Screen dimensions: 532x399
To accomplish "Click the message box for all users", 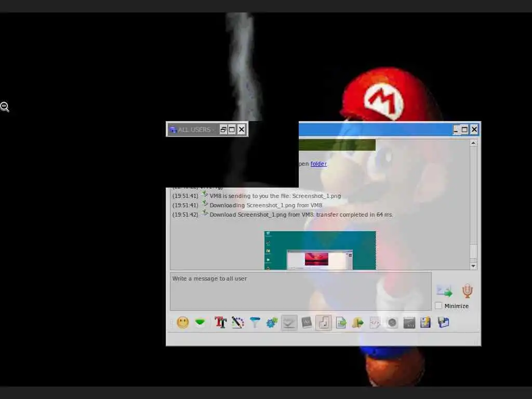I will point(301,291).
